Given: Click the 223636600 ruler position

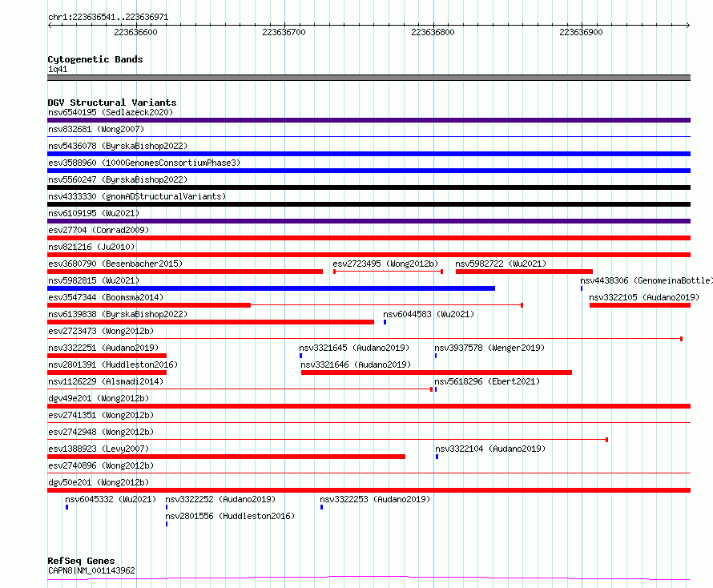Looking at the screenshot, I should [135, 32].
